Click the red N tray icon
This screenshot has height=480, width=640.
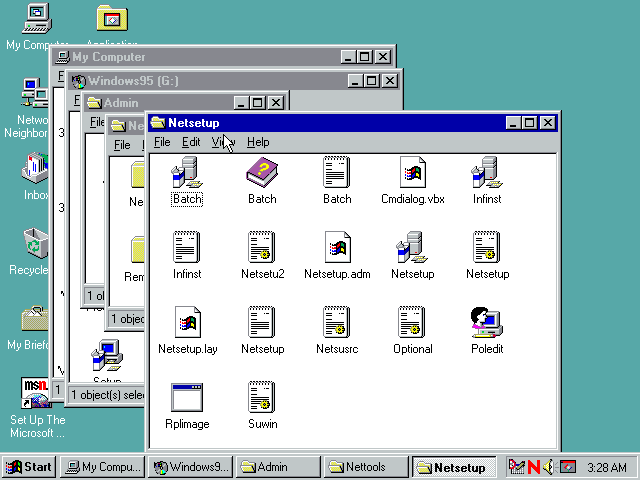coord(533,467)
